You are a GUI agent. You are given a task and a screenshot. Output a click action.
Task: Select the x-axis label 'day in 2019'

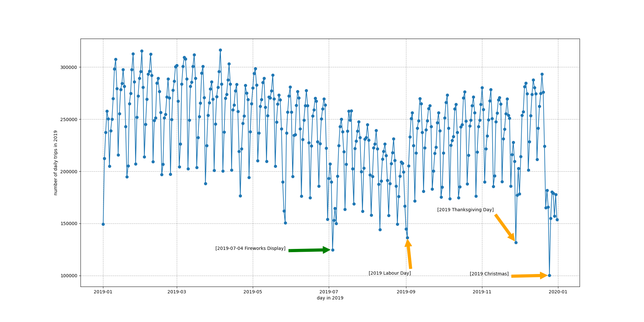(330, 298)
